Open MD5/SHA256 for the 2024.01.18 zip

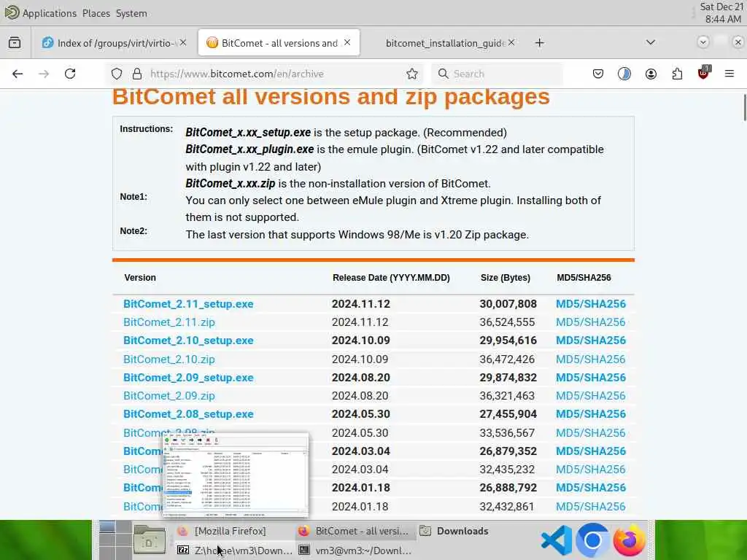pyautogui.click(x=591, y=507)
